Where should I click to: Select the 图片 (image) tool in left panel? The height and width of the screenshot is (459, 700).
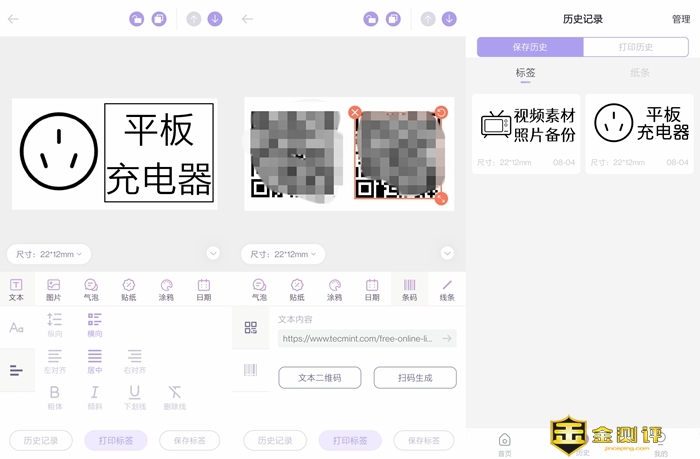tap(54, 289)
